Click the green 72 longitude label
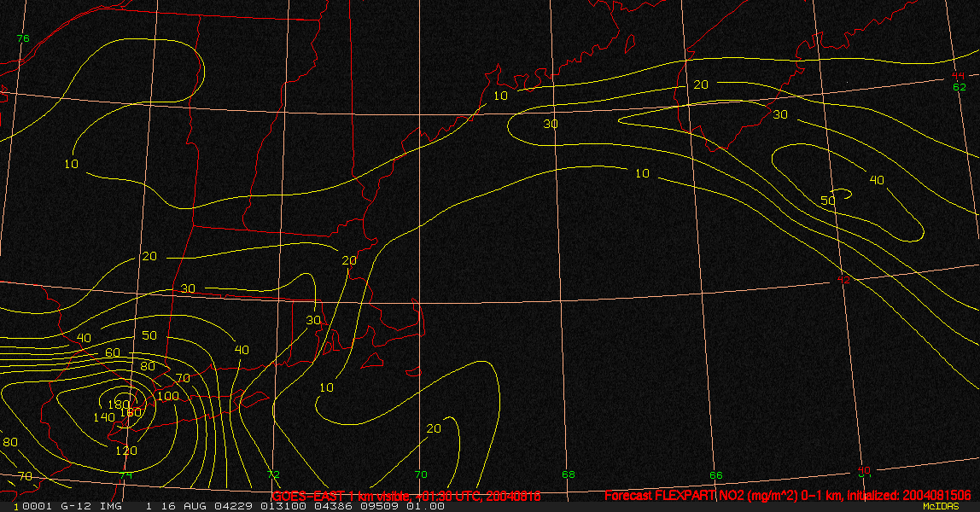This screenshot has width=980, height=512. point(273,474)
